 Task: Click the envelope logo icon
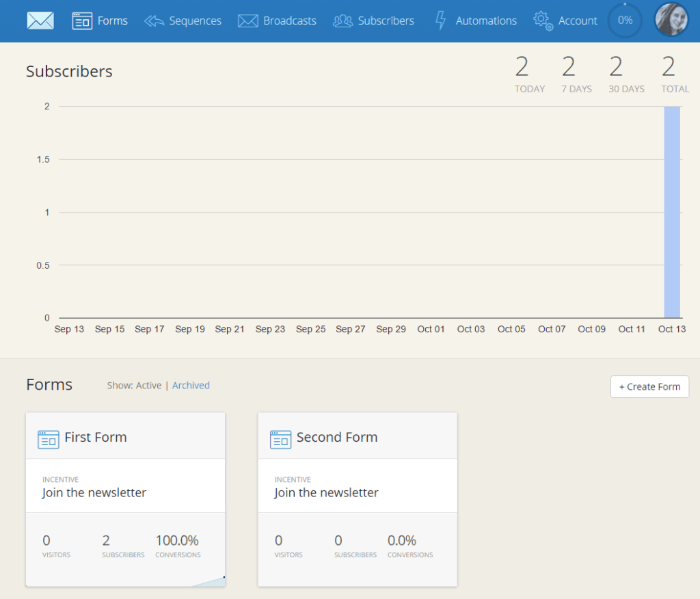[40, 21]
